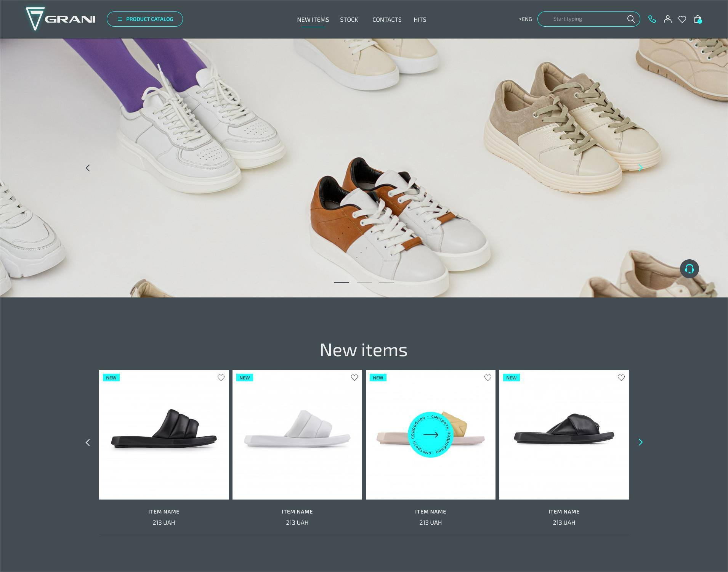The image size is (728, 572).
Task: Open the Product Catalog menu
Action: pyautogui.click(x=145, y=19)
